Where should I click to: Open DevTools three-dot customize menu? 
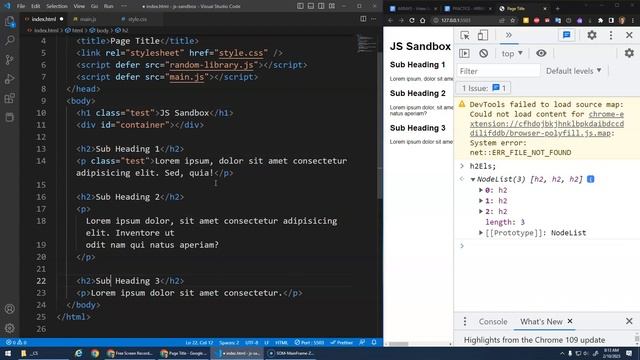[x=611, y=35]
